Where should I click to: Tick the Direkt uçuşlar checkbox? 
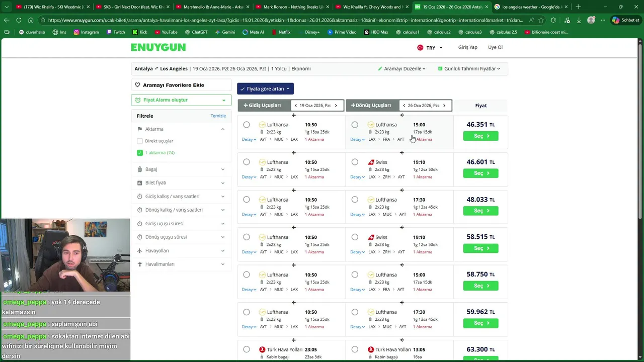pyautogui.click(x=140, y=141)
